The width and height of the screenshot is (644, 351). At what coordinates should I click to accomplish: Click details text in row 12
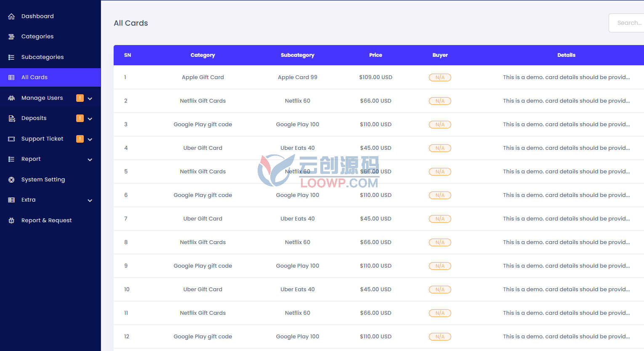tap(567, 336)
